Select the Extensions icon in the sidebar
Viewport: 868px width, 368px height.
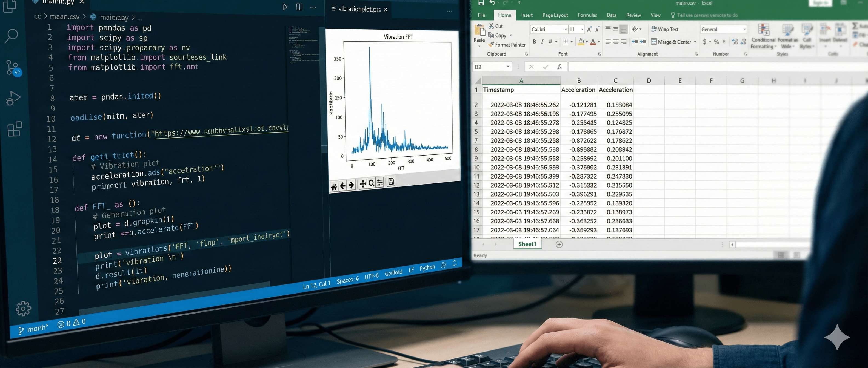pos(13,130)
